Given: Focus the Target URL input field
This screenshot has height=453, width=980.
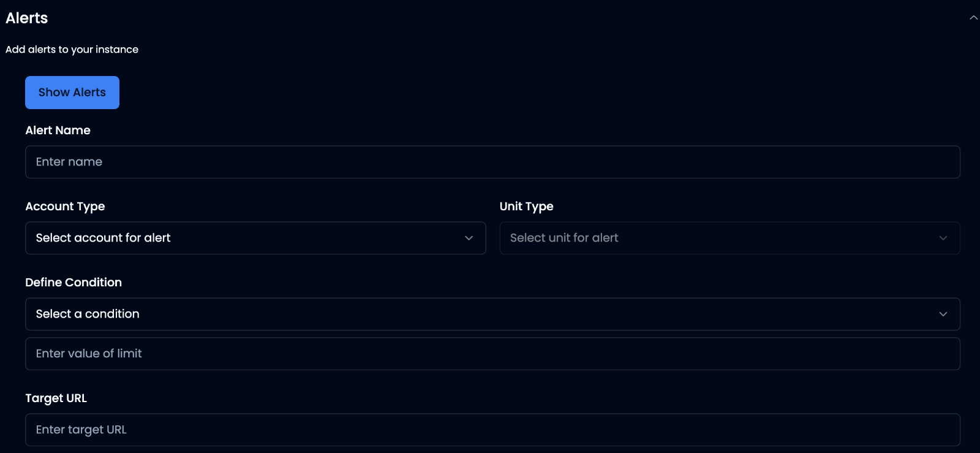Looking at the screenshot, I should click(x=492, y=430).
